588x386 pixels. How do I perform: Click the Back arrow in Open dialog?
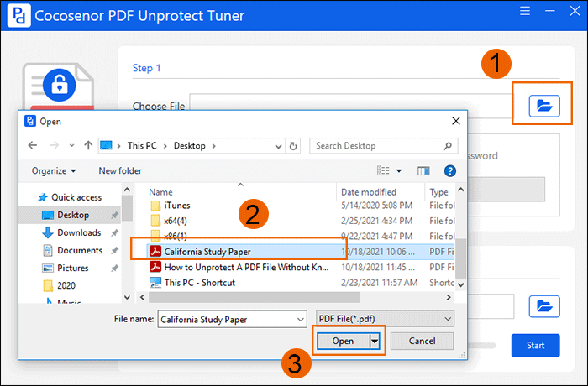[x=33, y=145]
